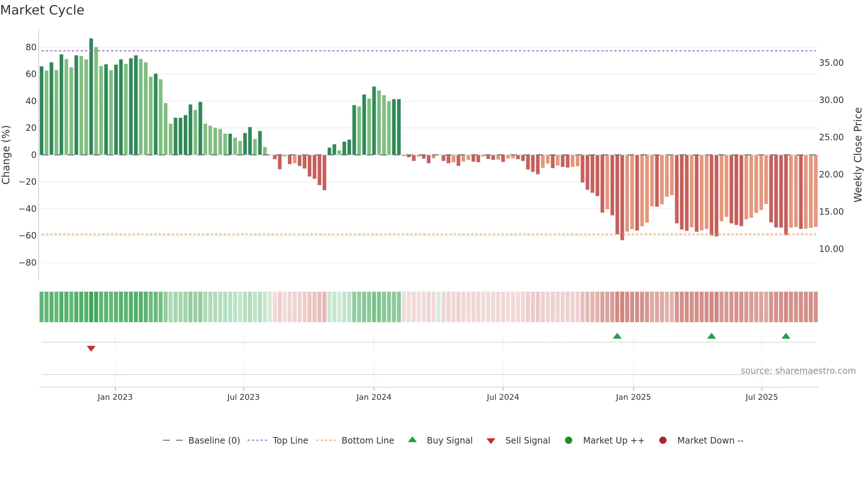Click the red Market Down circle in legend
This screenshot has height=488, width=868.
tap(663, 440)
